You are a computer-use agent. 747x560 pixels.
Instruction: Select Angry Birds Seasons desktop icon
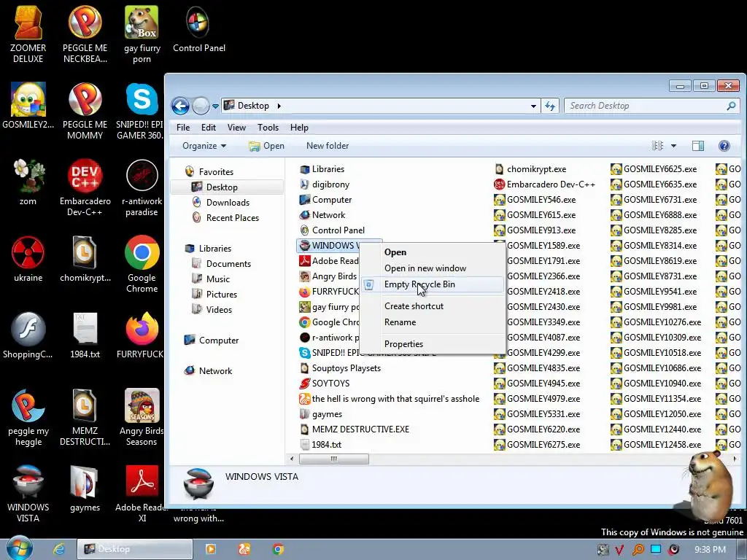[142, 417]
